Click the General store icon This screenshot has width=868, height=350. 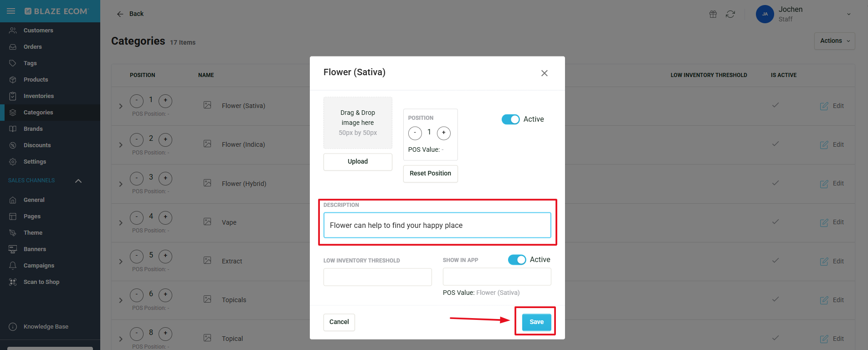pyautogui.click(x=13, y=200)
